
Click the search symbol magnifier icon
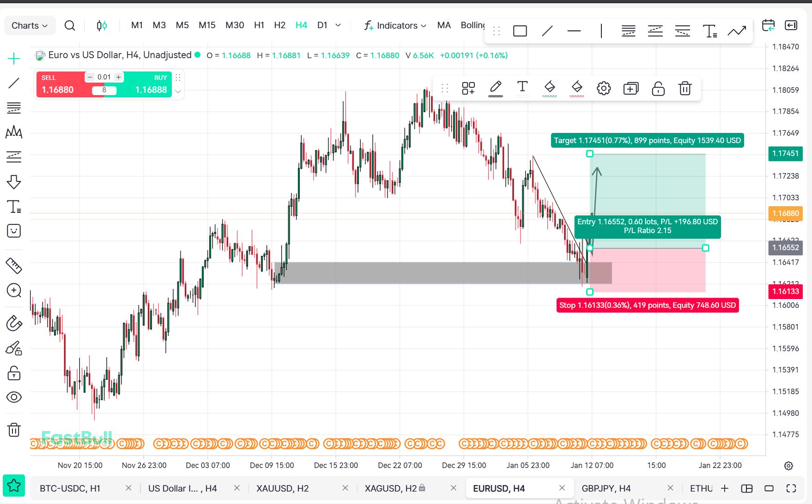tap(70, 25)
